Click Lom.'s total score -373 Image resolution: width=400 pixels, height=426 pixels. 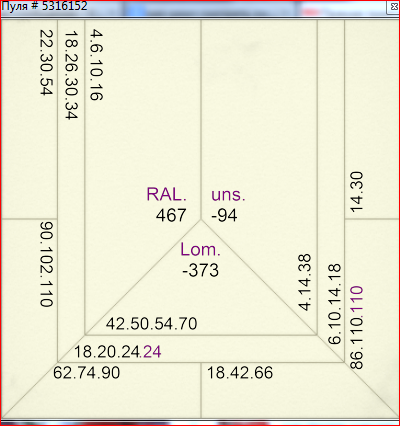[x=200, y=270]
